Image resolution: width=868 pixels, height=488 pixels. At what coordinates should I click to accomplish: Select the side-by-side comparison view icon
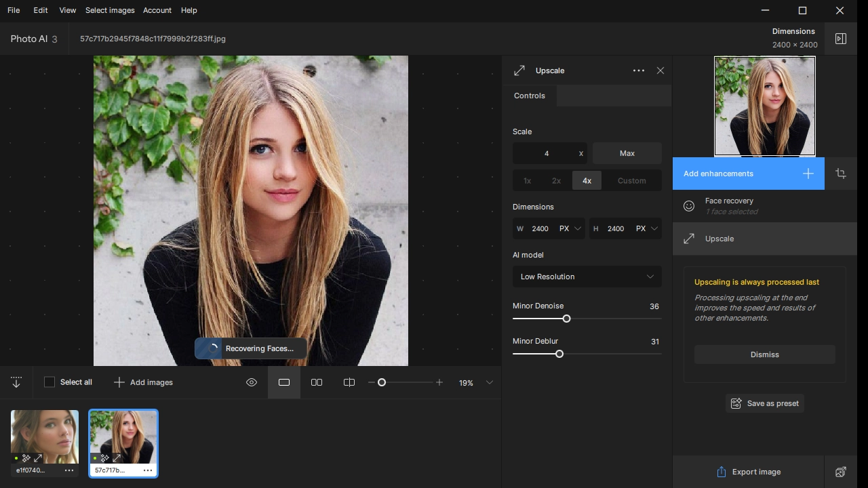pyautogui.click(x=317, y=382)
